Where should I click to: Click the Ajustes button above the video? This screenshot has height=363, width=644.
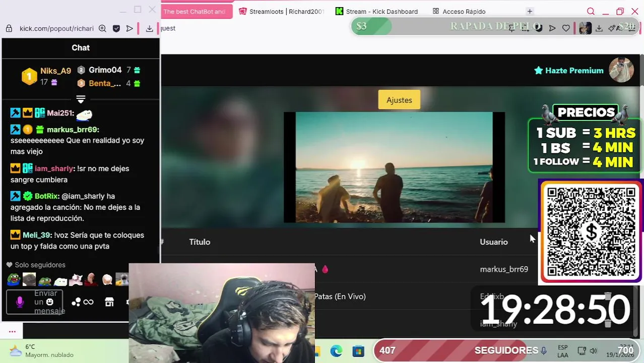[x=399, y=100]
